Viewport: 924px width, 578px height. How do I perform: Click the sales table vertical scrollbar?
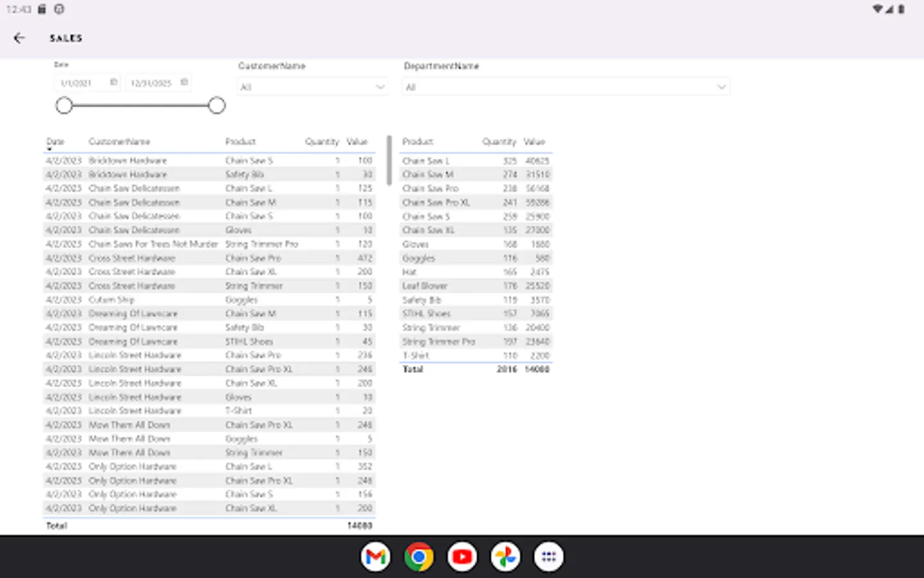pos(389,161)
